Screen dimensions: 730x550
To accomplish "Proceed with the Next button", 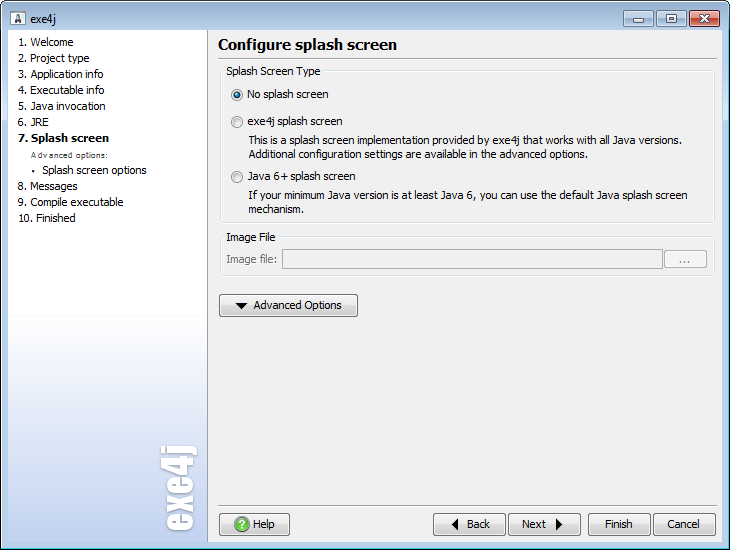I will [x=544, y=524].
